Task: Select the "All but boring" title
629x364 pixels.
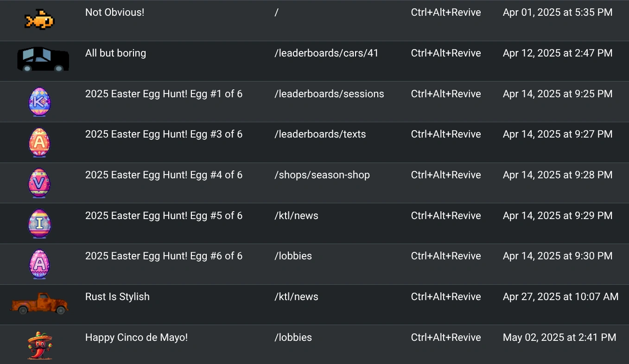Action: (x=115, y=53)
